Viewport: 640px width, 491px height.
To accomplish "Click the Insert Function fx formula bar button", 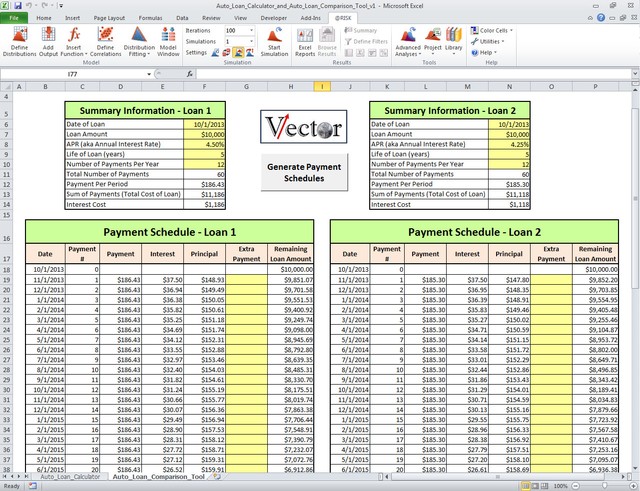I will (190, 74).
